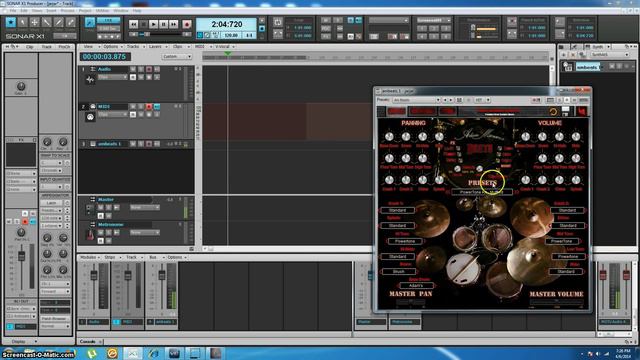Toggle input echo on MIDI track
Screen dimensions: 640x360
tap(157, 107)
